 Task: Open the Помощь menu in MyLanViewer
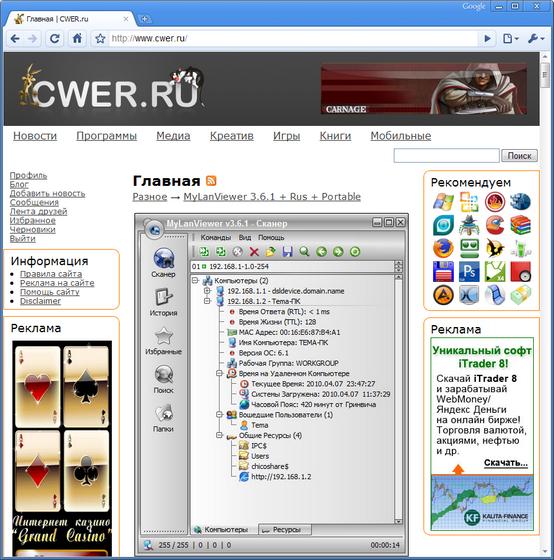tap(271, 238)
